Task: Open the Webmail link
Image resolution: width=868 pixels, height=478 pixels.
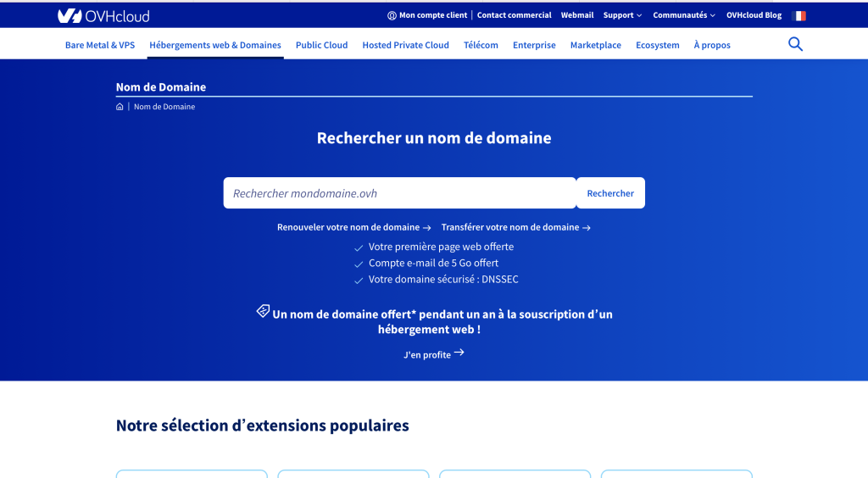Action: tap(577, 15)
